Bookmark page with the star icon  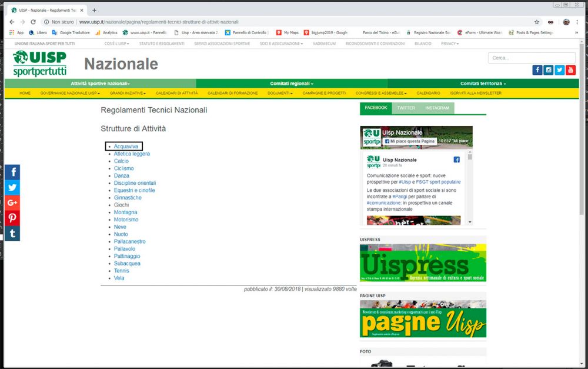(x=537, y=22)
